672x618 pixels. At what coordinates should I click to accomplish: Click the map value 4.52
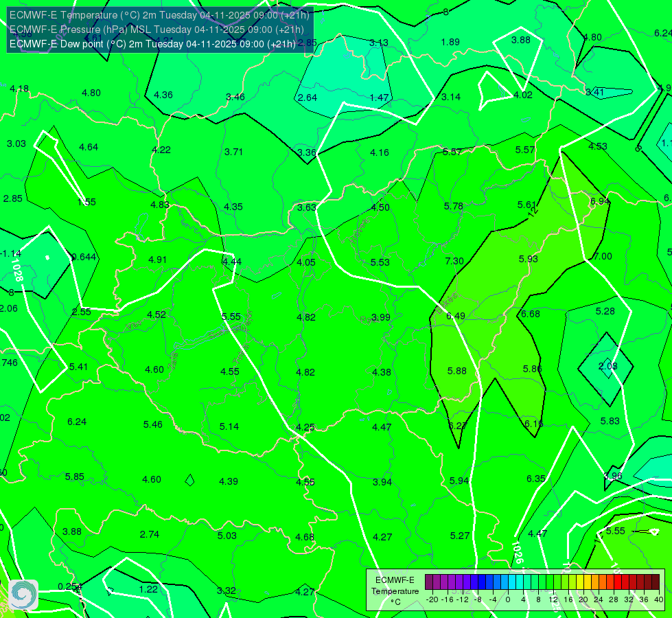(x=157, y=314)
